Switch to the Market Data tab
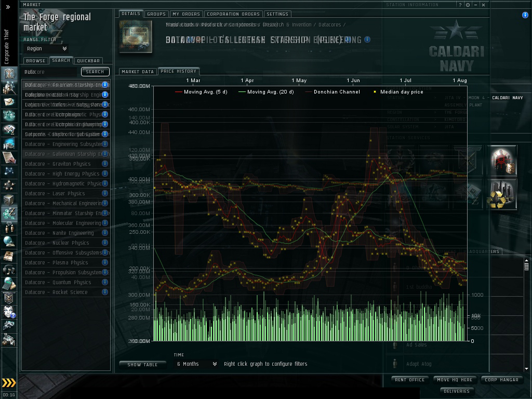Screen dimensions: 532x399 (138, 72)
